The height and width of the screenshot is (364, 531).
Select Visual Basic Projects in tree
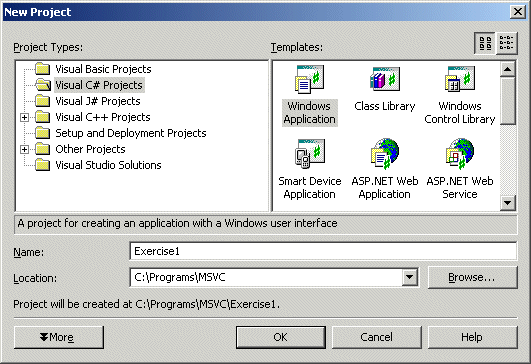103,69
